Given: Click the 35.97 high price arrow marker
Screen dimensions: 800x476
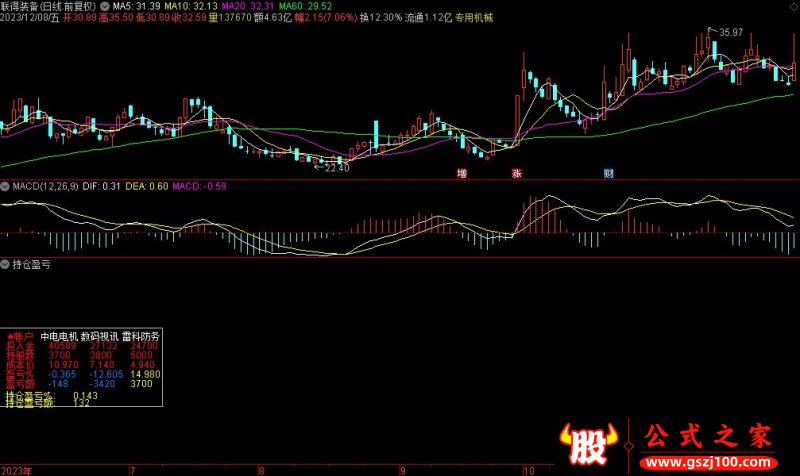Looking at the screenshot, I should point(730,32).
